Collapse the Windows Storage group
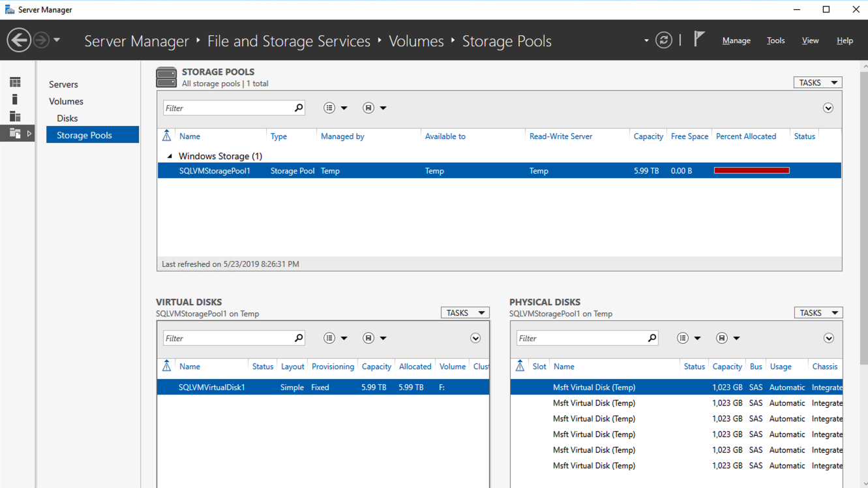The width and height of the screenshot is (868, 488). pyautogui.click(x=170, y=157)
